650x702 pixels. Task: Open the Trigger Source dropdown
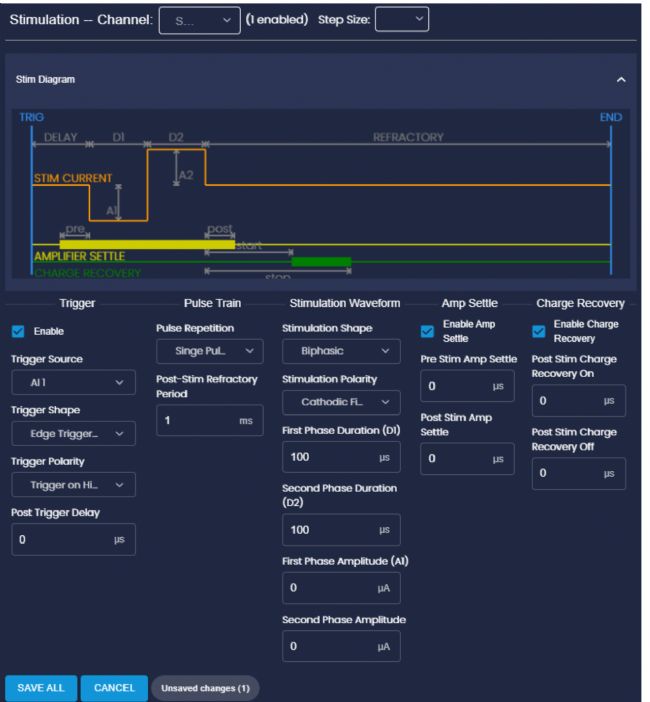tap(73, 382)
